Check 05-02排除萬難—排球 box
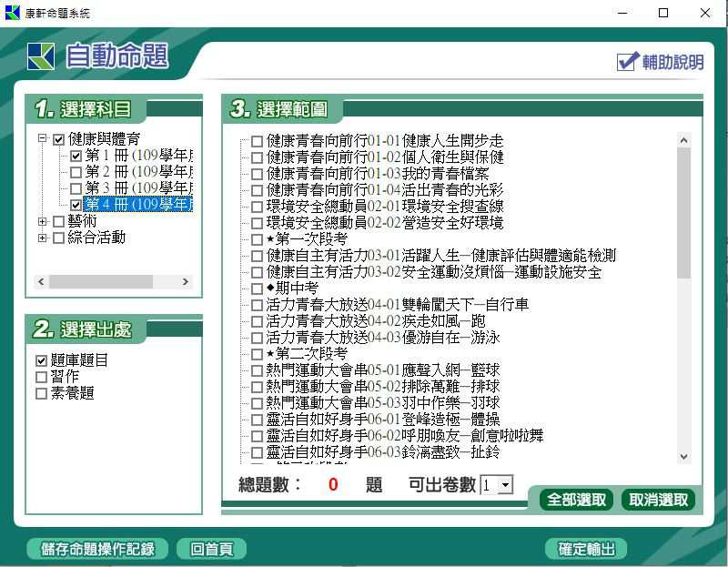This screenshot has width=728, height=567. tap(257, 387)
